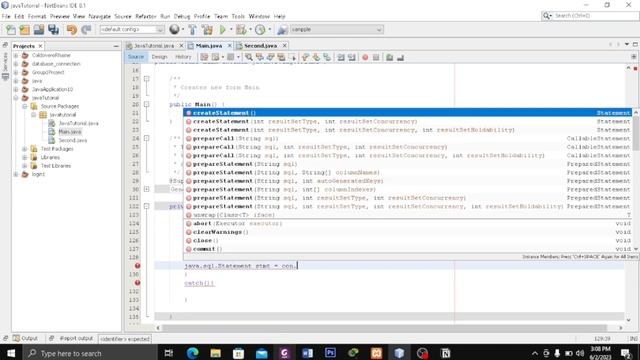The image size is (640, 360).
Task: Click the Open Project toolbar icon
Action: click(39, 30)
